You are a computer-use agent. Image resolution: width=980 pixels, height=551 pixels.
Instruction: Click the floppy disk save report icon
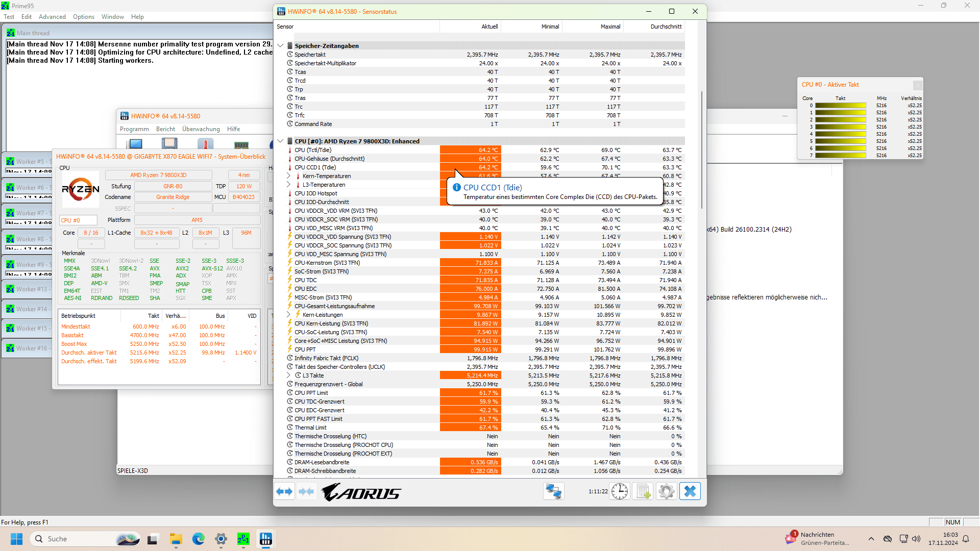169,144
